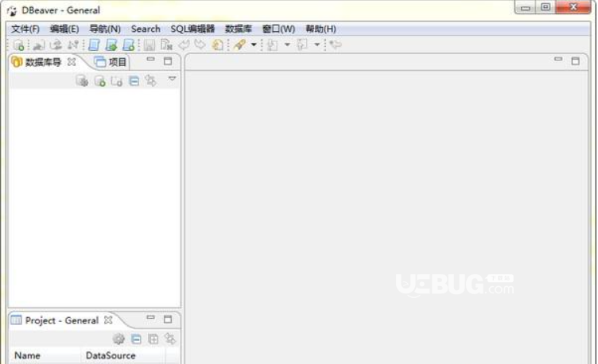598x364 pixels.
Task: Click the Search flashlight toolbar icon
Action: pyautogui.click(x=239, y=45)
